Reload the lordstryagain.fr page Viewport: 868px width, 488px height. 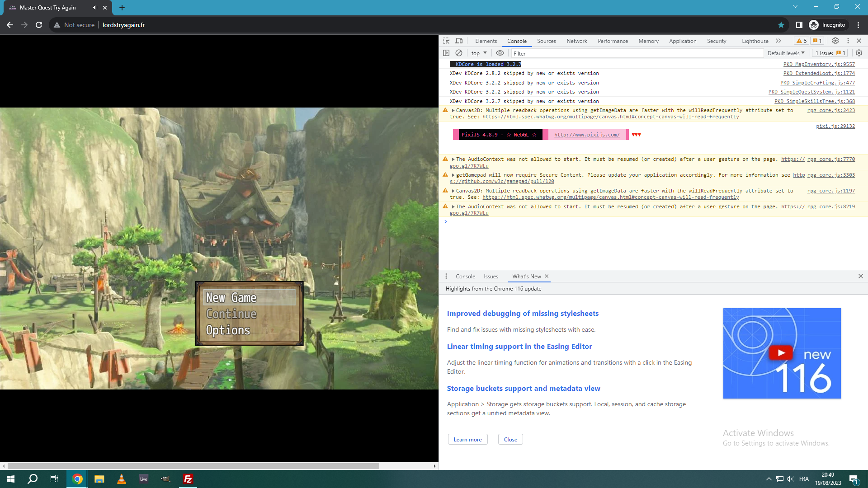(39, 25)
